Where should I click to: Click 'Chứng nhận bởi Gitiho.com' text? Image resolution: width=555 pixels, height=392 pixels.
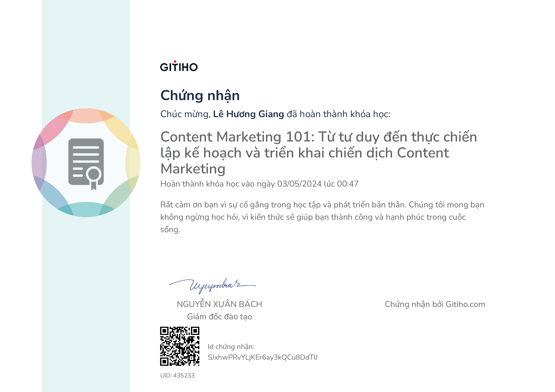point(435,304)
